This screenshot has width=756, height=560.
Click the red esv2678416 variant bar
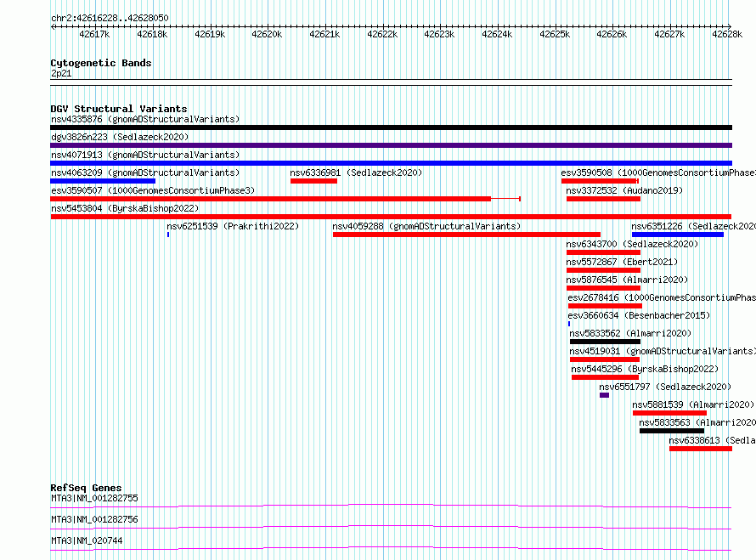[605, 306]
